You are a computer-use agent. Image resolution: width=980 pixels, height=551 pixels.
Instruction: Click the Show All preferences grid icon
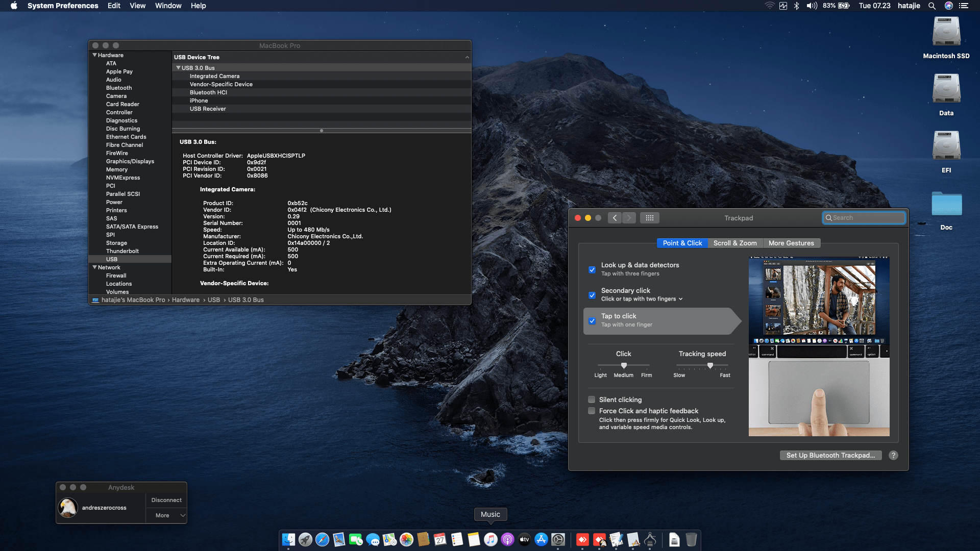click(x=650, y=218)
